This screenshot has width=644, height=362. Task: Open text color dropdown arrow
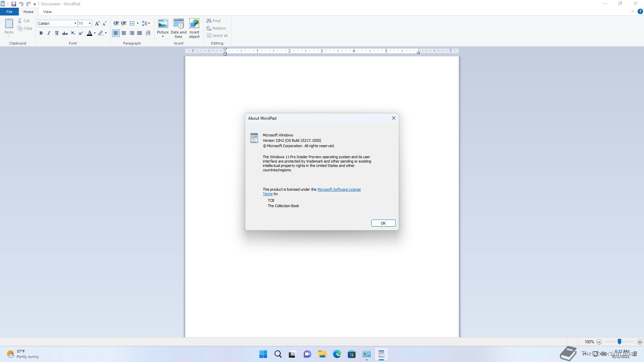click(95, 33)
